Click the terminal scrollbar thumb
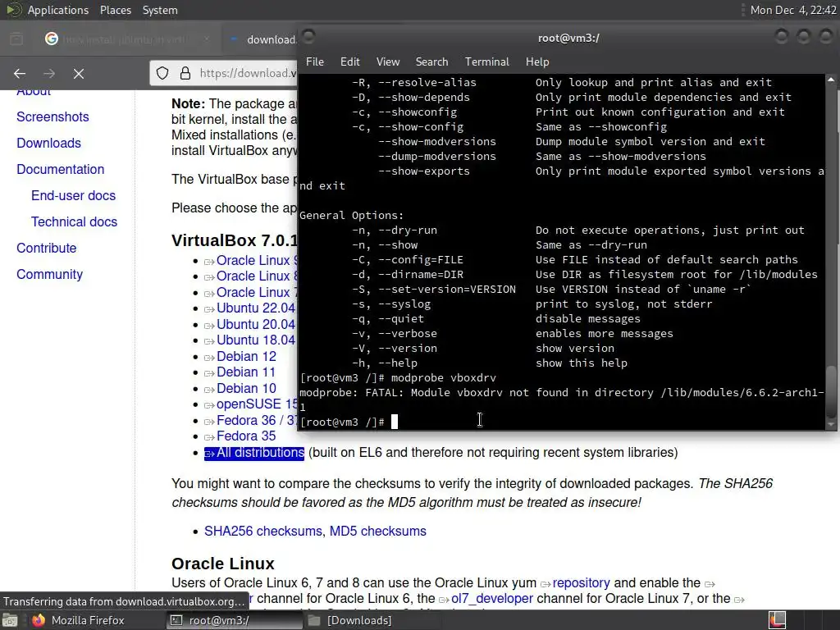Screen dimensions: 840x630 point(831,392)
